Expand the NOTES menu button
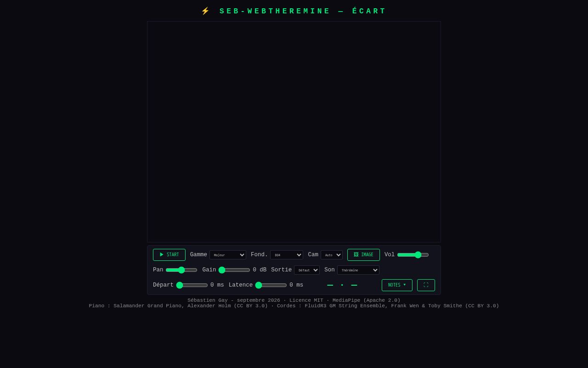Screen dimensions: 588x368 (x=397, y=285)
